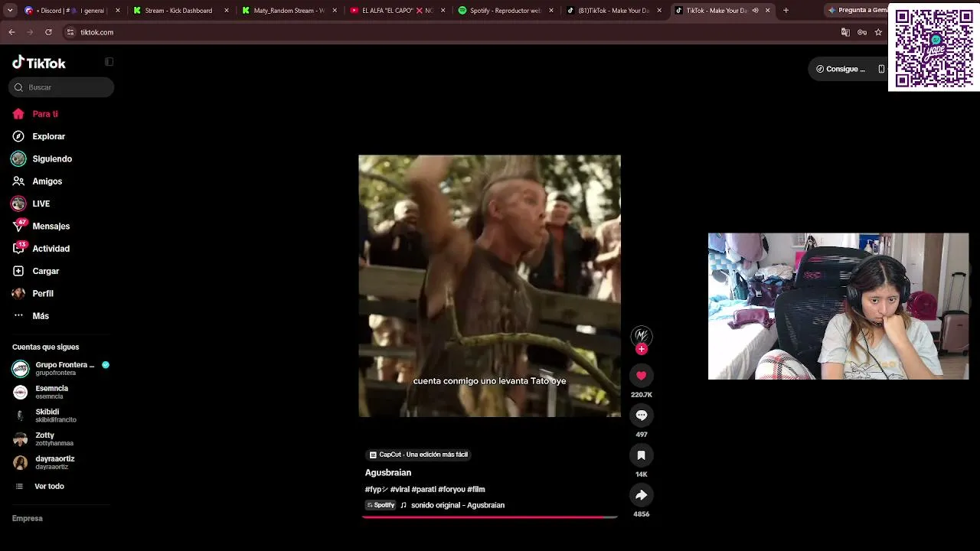Click the webcam overlay thumbnail

[838, 306]
